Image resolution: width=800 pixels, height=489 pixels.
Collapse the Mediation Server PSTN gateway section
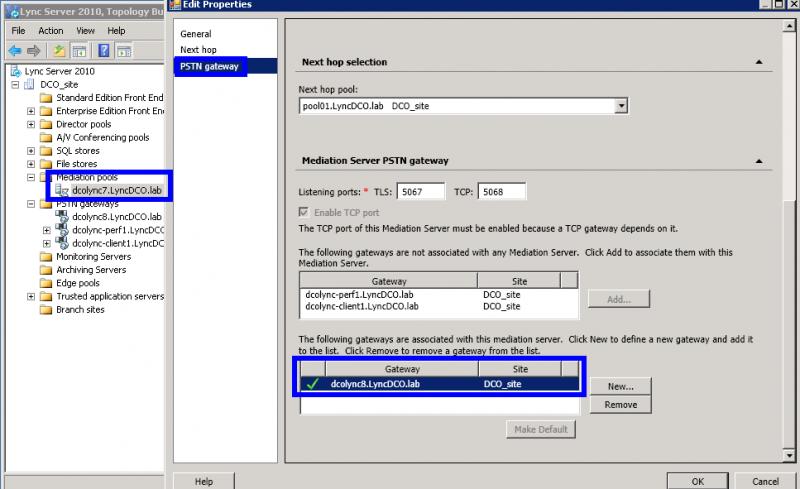pos(758,160)
